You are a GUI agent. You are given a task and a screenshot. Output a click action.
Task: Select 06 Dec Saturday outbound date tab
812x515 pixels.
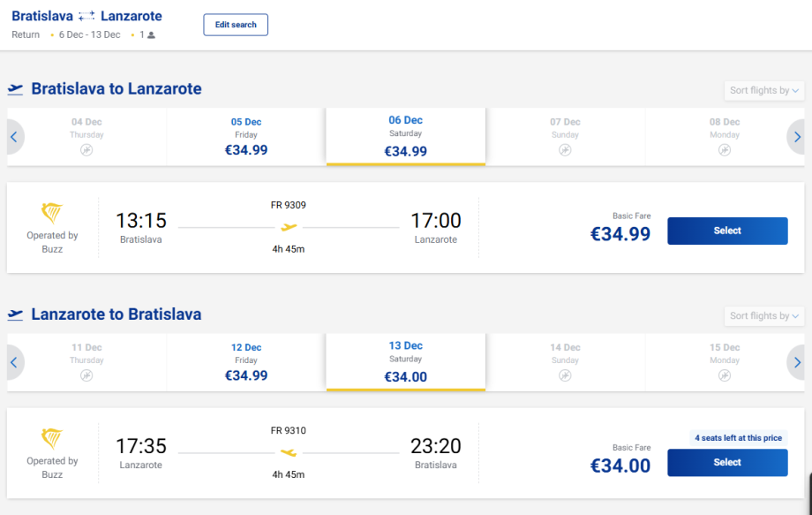click(x=405, y=136)
